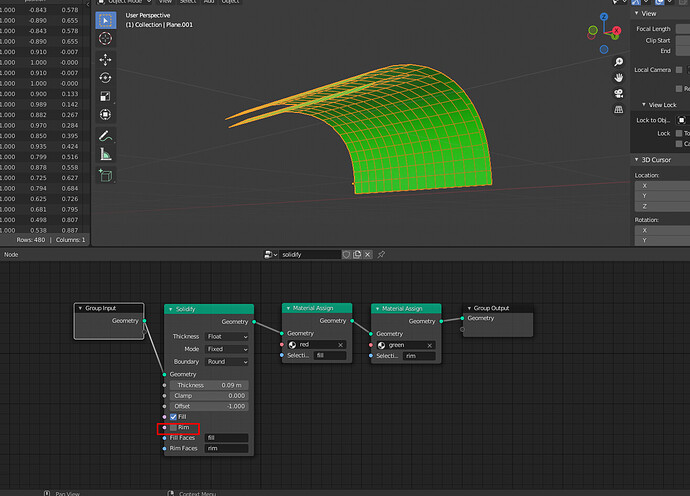Viewport: 690px width, 496px height.
Task: Click the blue Z axis on gizmo
Action: (x=604, y=17)
